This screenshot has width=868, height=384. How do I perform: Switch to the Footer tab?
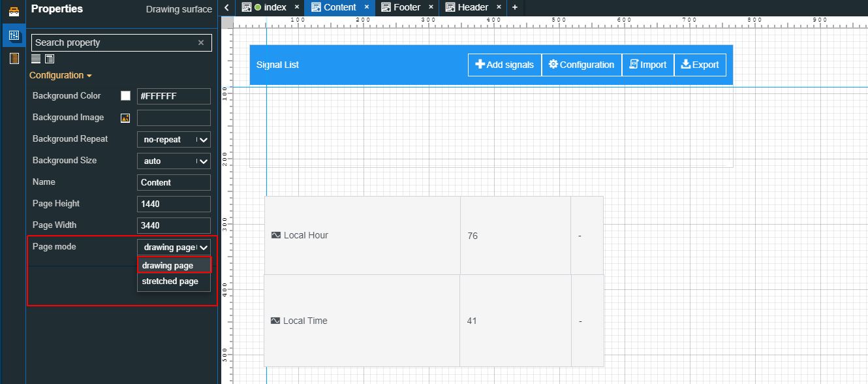[407, 7]
